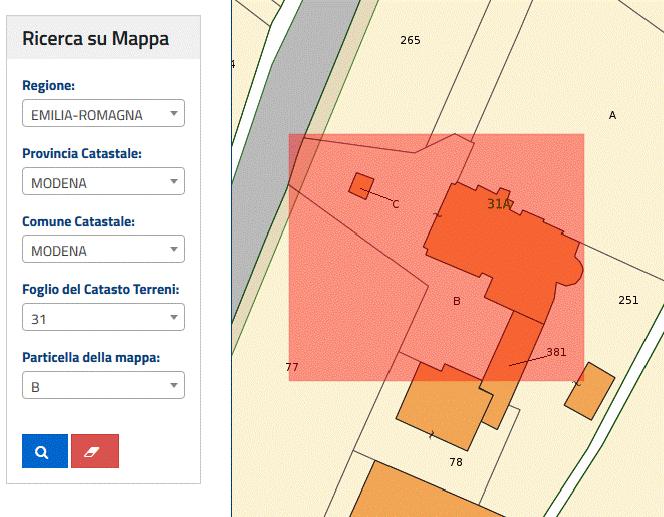Expand the Provincia Catastale dropdown

coord(102,183)
